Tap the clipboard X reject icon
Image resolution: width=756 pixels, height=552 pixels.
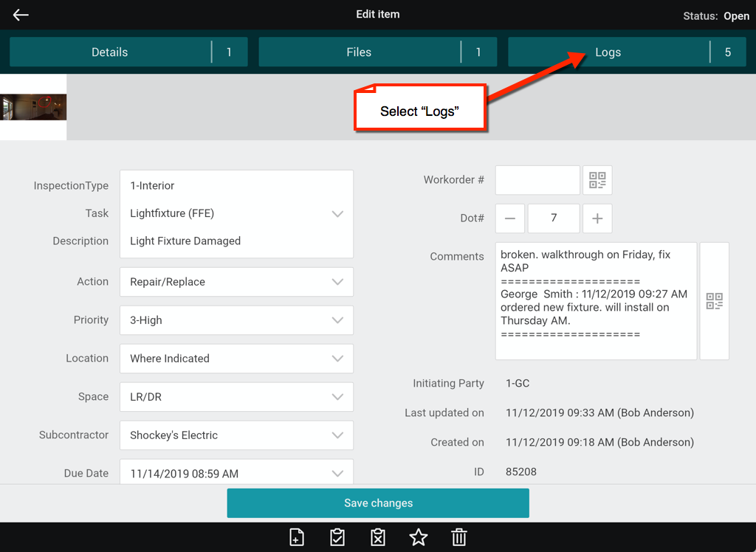[x=377, y=537]
